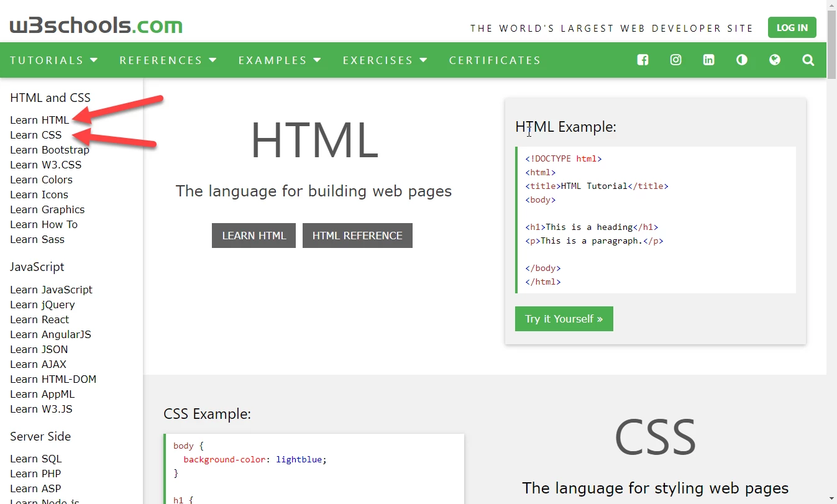Click the large CSS heading

click(655, 438)
